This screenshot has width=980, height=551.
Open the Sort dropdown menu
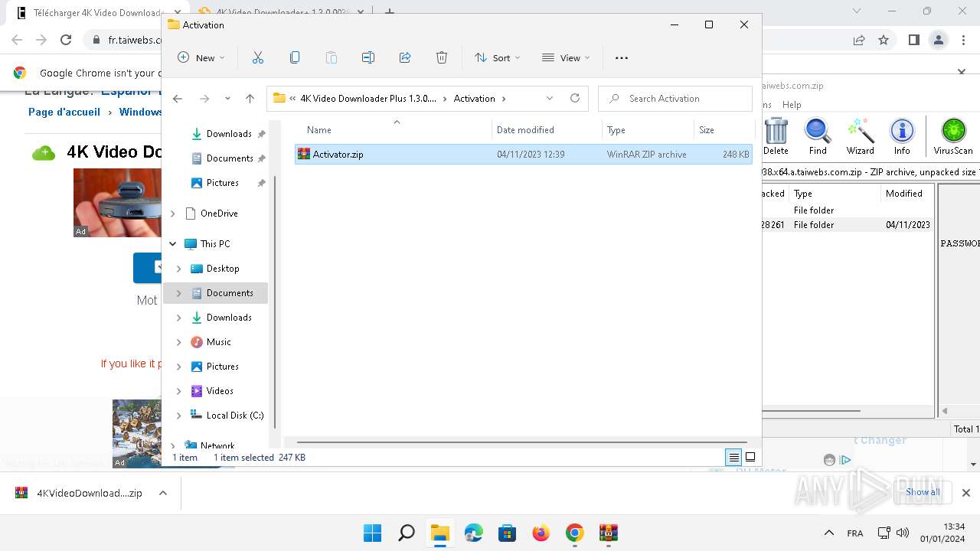click(497, 57)
